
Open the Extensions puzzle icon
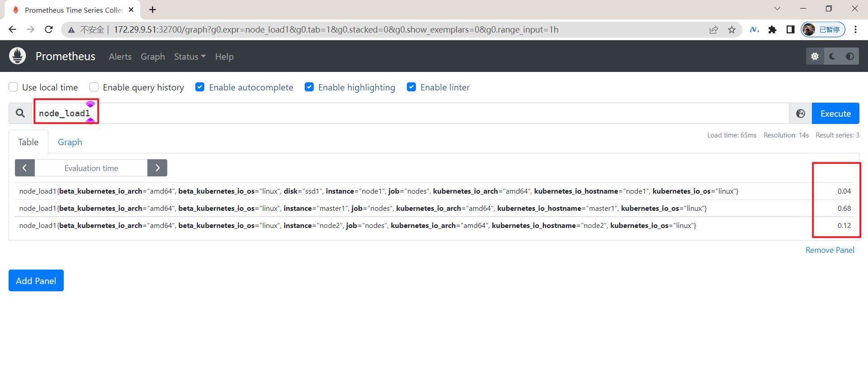[x=772, y=29]
